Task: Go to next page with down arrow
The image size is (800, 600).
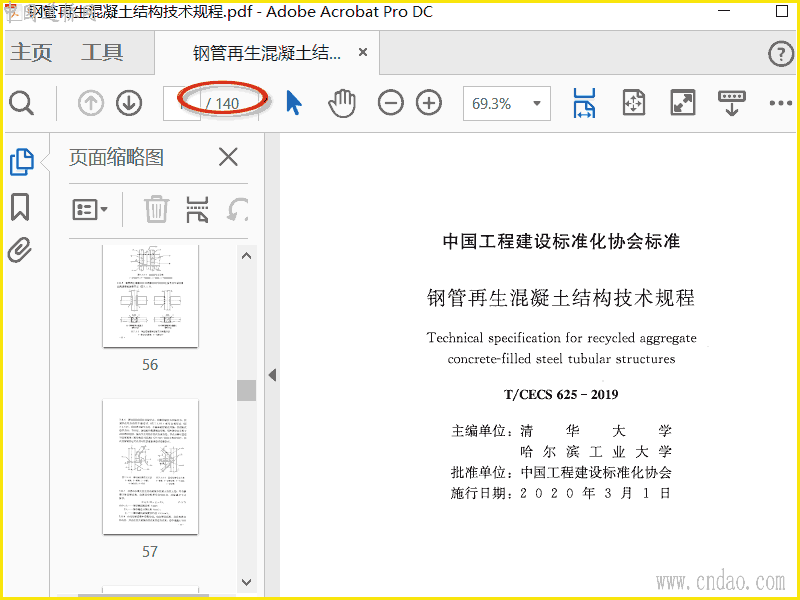Action: point(129,103)
